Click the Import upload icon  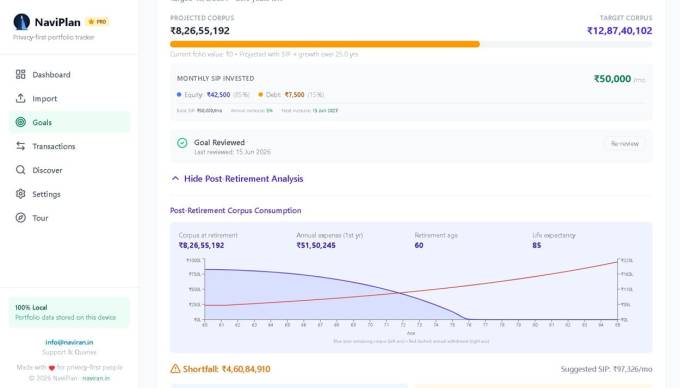tap(20, 98)
